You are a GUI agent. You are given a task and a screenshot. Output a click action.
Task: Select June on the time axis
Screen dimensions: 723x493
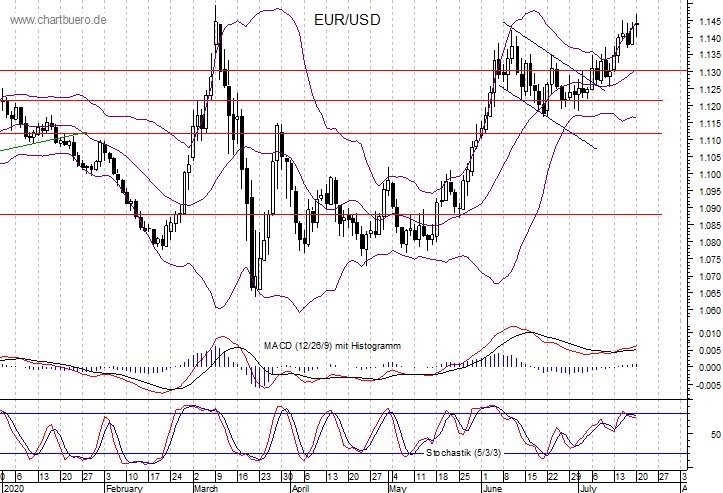(x=493, y=488)
